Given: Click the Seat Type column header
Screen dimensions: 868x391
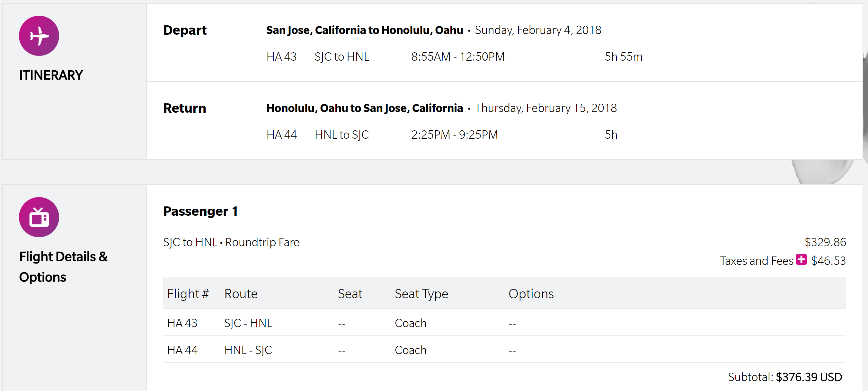Looking at the screenshot, I should point(421,294).
